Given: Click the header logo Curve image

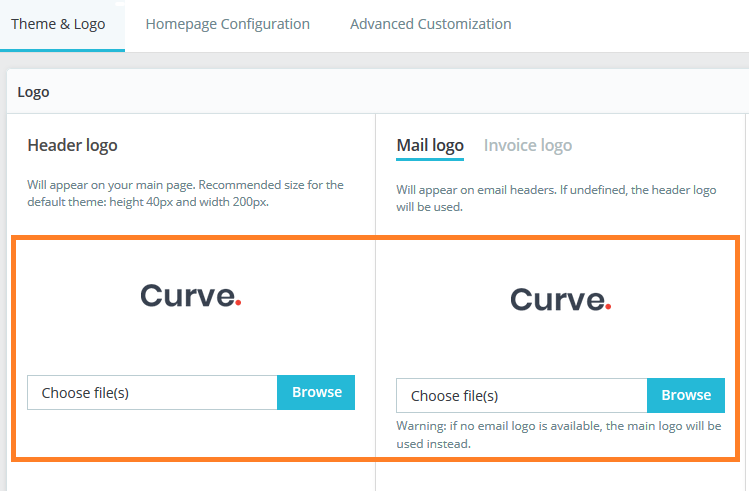Looking at the screenshot, I should [190, 295].
